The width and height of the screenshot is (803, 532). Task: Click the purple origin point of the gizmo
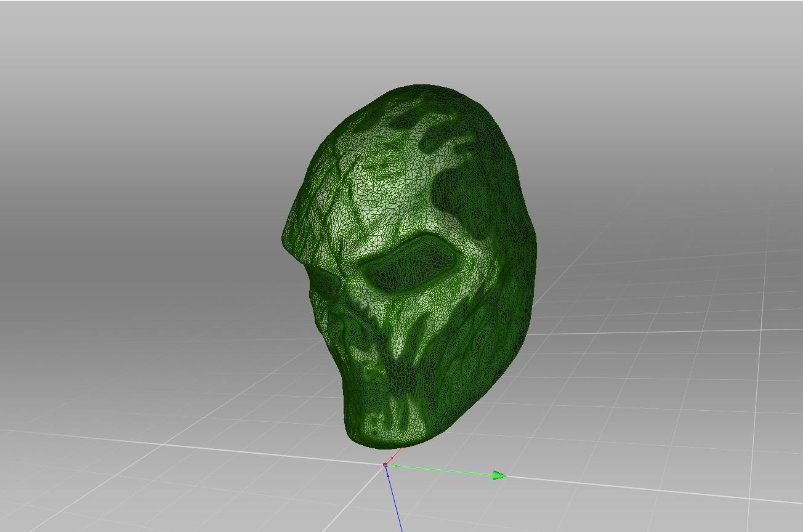point(385,465)
